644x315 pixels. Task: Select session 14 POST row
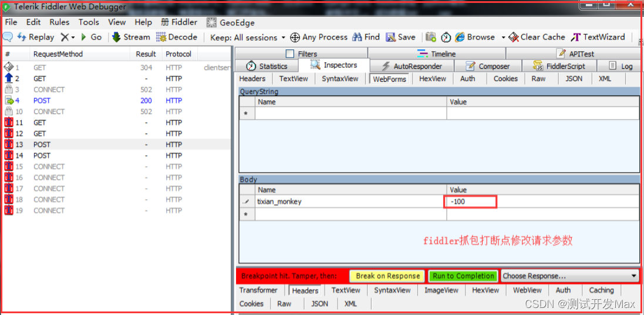click(117, 156)
